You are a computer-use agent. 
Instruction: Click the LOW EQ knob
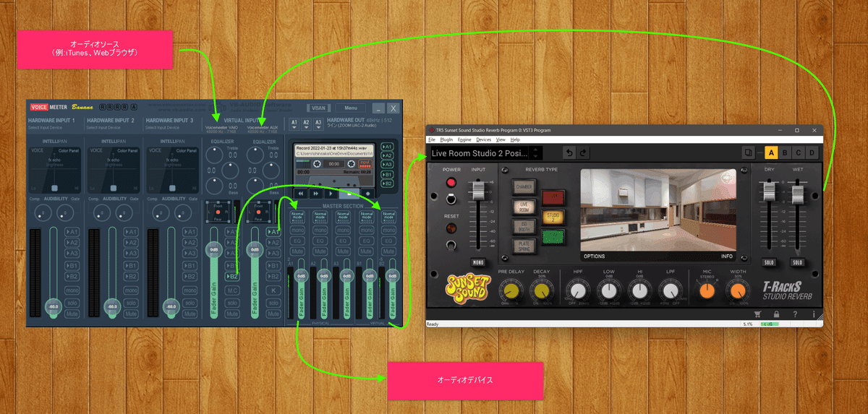tap(608, 291)
